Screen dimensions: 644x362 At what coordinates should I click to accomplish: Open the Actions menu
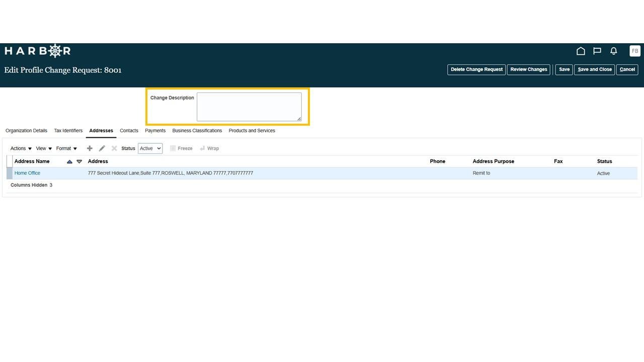pos(21,148)
